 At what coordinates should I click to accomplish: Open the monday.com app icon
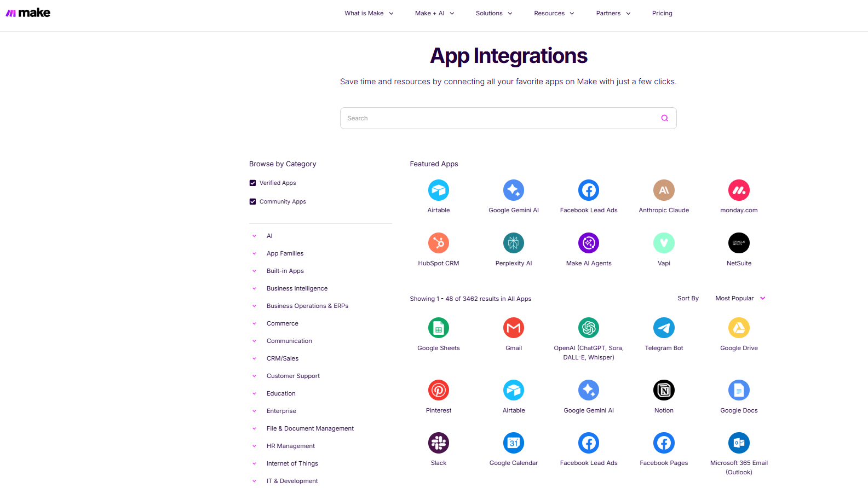[739, 190]
